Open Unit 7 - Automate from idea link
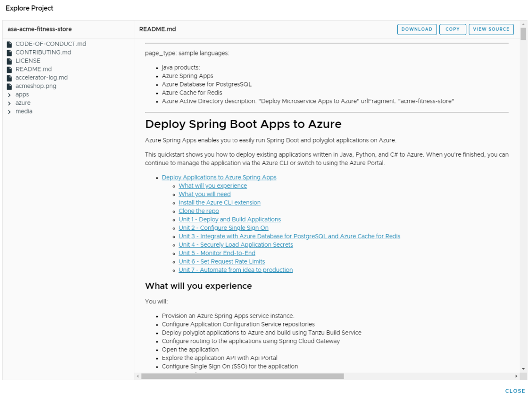 click(236, 270)
